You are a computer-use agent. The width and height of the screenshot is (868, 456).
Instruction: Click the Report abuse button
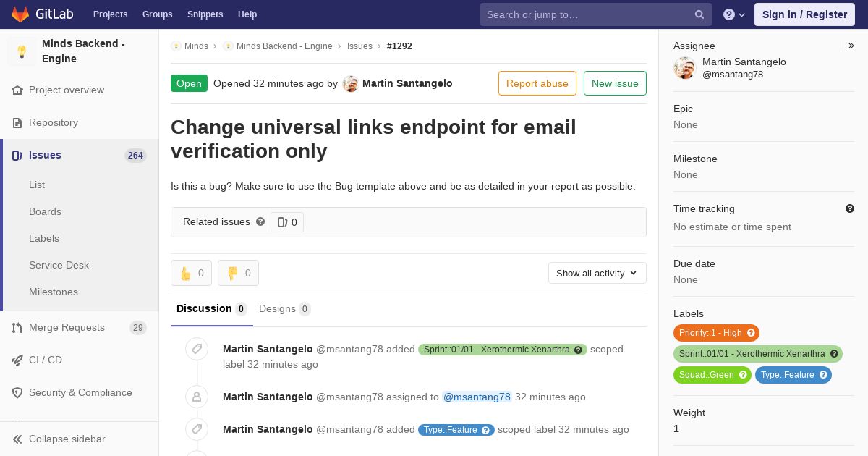[x=537, y=83]
